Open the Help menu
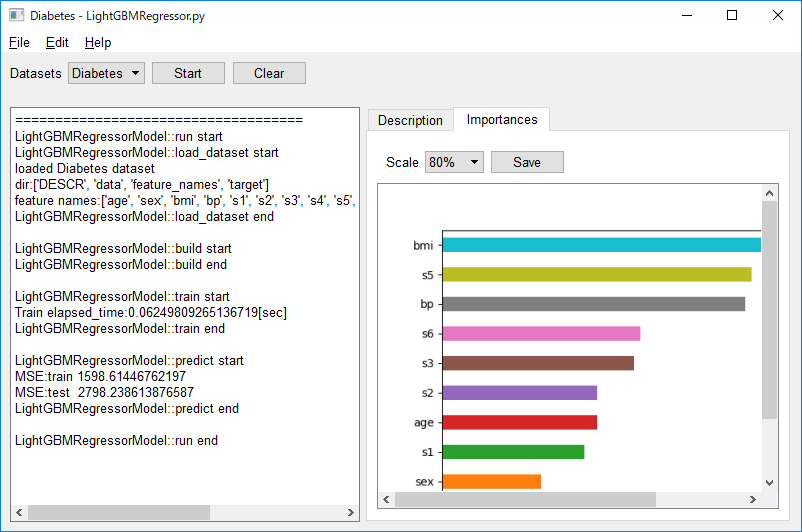 click(98, 42)
